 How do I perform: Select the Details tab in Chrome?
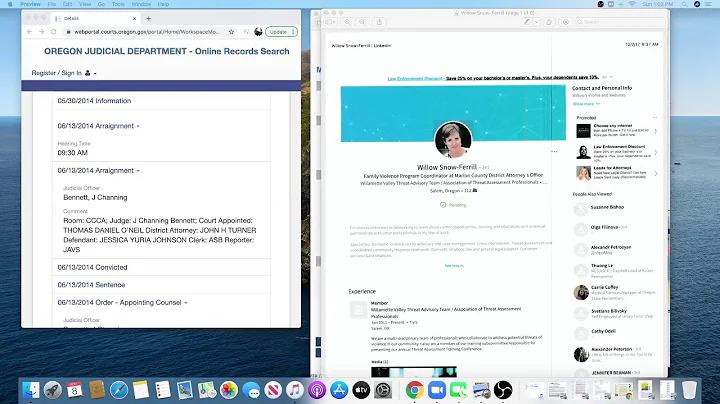click(x=96, y=18)
